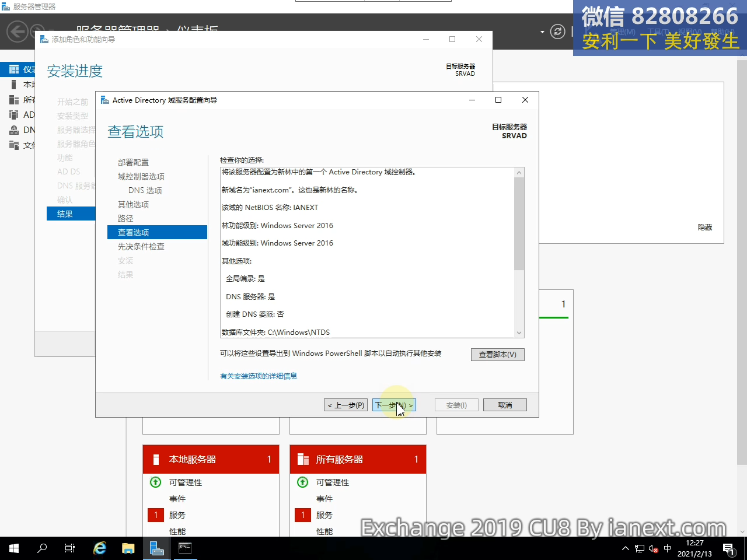The width and height of the screenshot is (747, 560).
Task: Select 查看选项 step
Action: (x=157, y=232)
